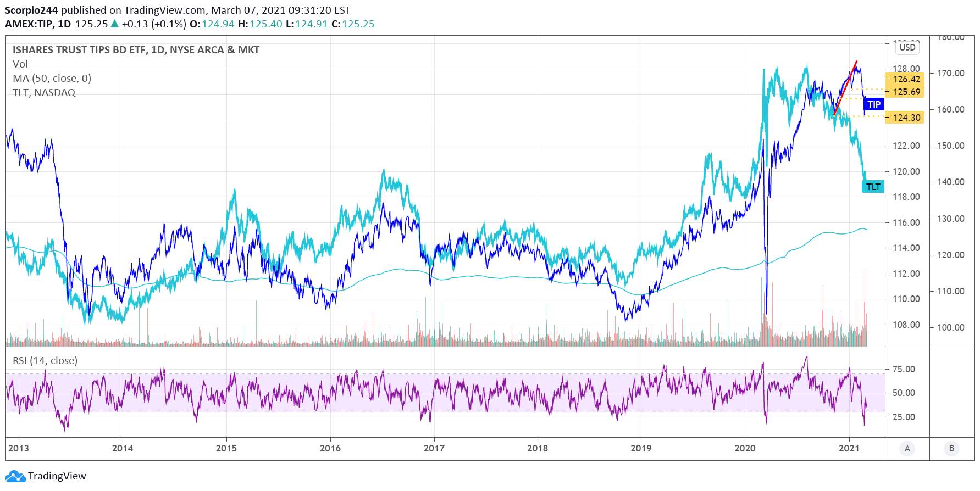
Task: Click the TLT, NASDAQ comparison label
Action: (x=44, y=93)
